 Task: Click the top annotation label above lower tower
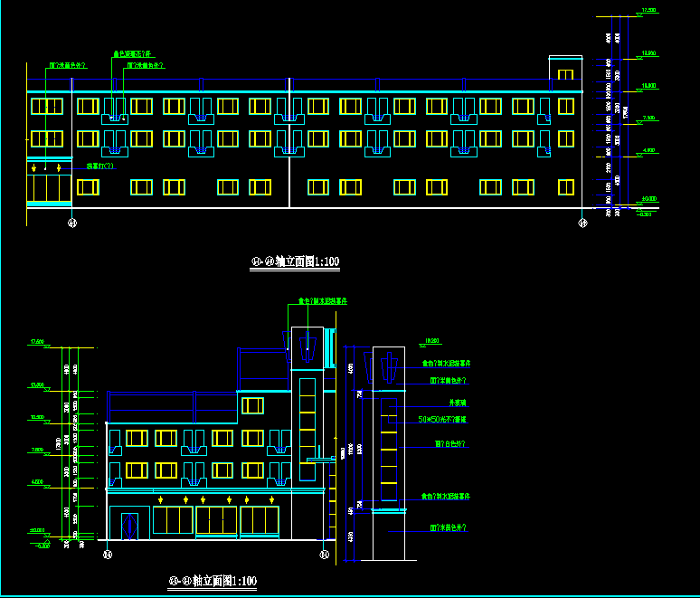(324, 300)
